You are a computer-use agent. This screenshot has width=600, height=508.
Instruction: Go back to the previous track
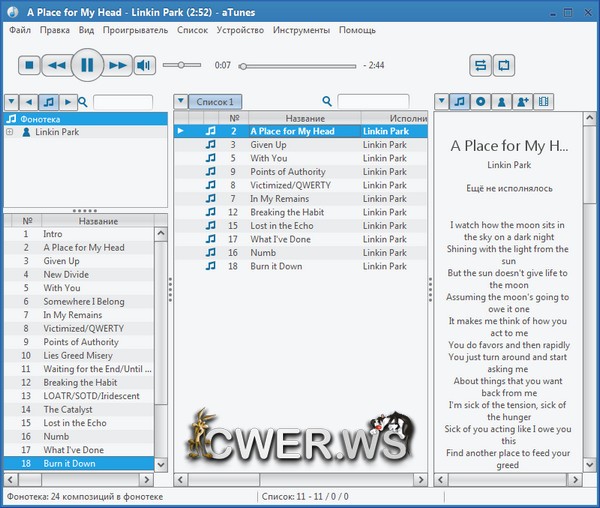pyautogui.click(x=57, y=66)
